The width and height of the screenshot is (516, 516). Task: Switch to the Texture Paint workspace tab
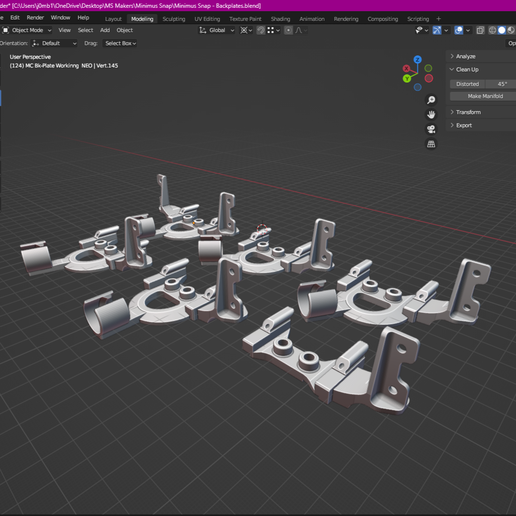pyautogui.click(x=245, y=19)
